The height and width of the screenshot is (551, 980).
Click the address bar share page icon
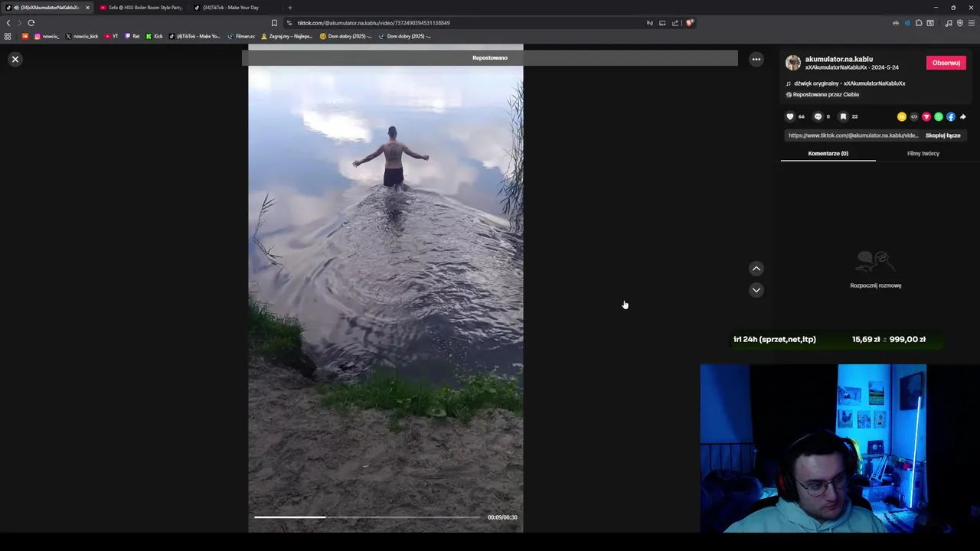click(x=675, y=23)
